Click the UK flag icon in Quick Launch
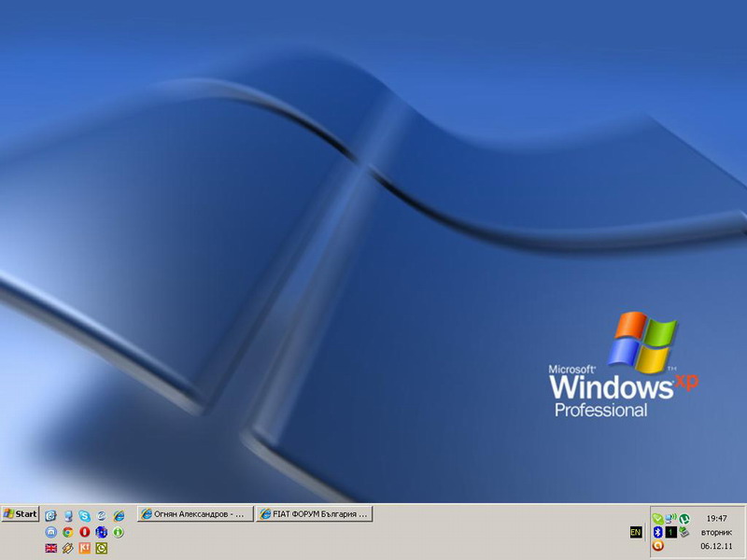747x560 pixels. pos(51,548)
